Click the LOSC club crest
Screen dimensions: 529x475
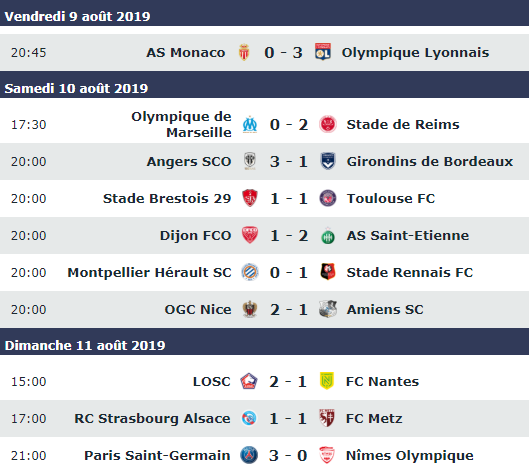click(x=249, y=381)
